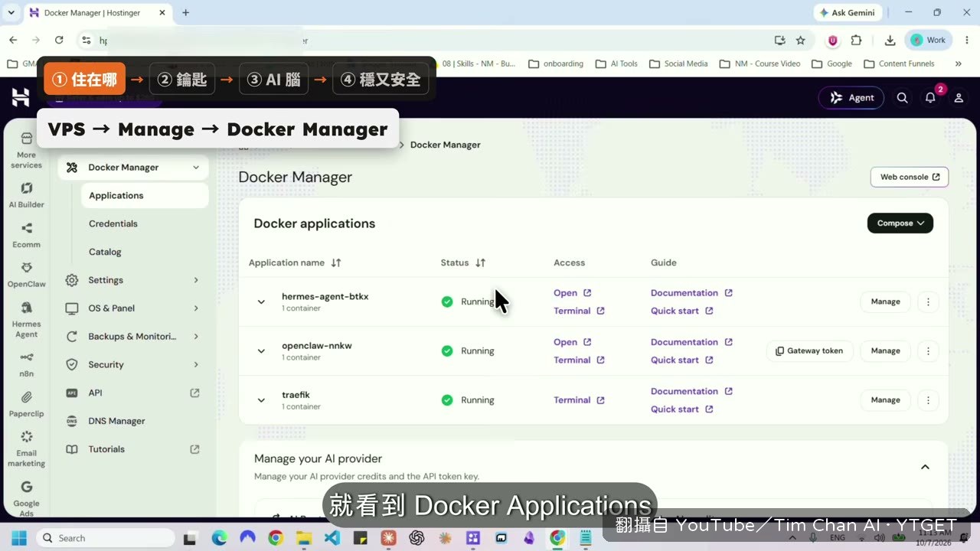
Task: Bookmark this page with the star icon
Action: click(801, 40)
